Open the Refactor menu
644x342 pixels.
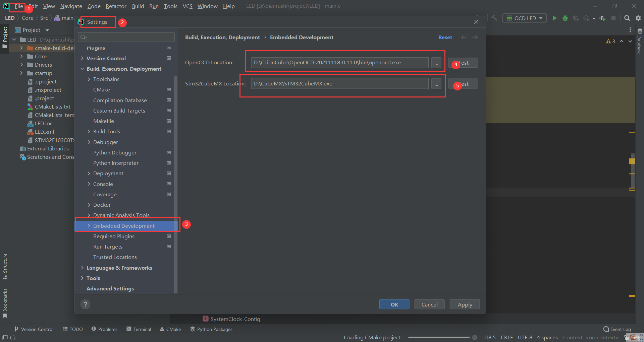(x=116, y=6)
